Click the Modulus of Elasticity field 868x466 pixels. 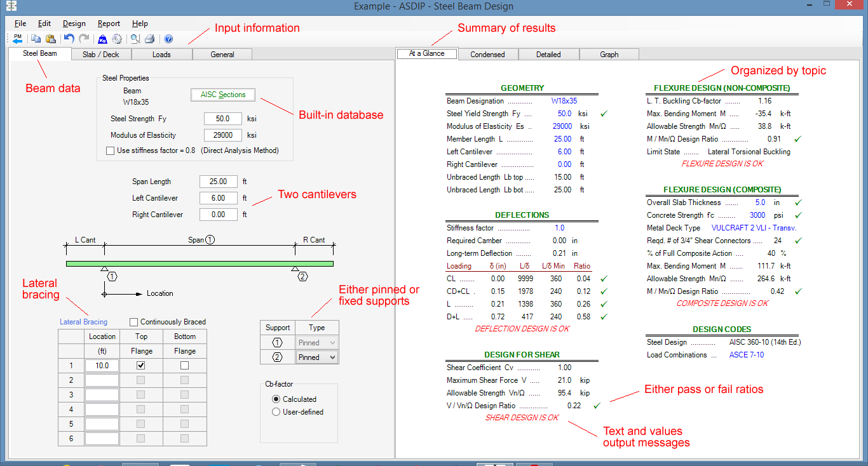pos(223,135)
